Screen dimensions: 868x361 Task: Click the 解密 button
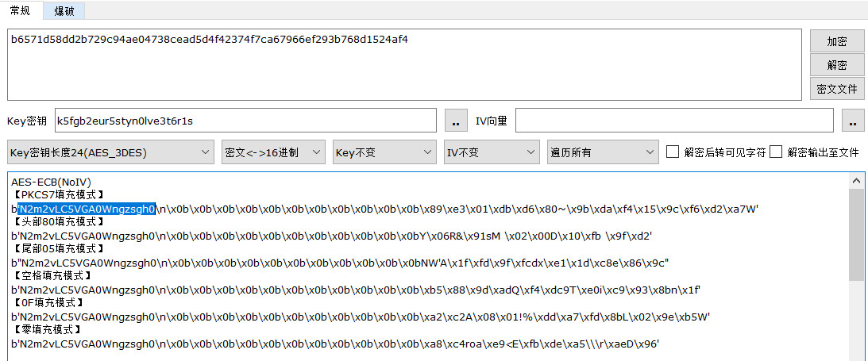point(837,65)
